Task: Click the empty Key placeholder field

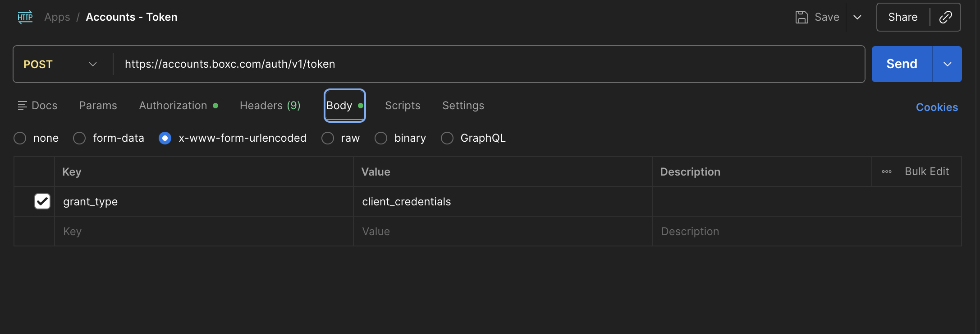Action: point(204,231)
